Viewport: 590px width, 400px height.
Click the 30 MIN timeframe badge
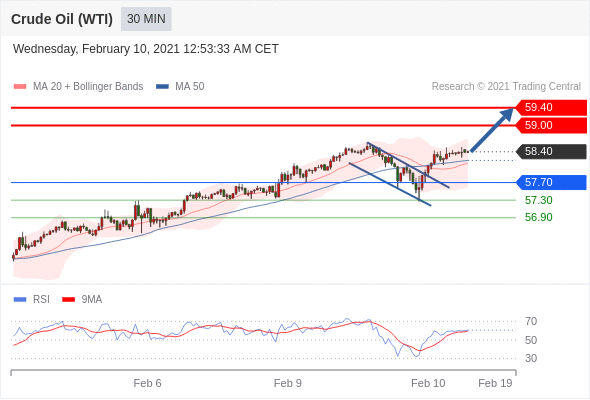coord(146,19)
